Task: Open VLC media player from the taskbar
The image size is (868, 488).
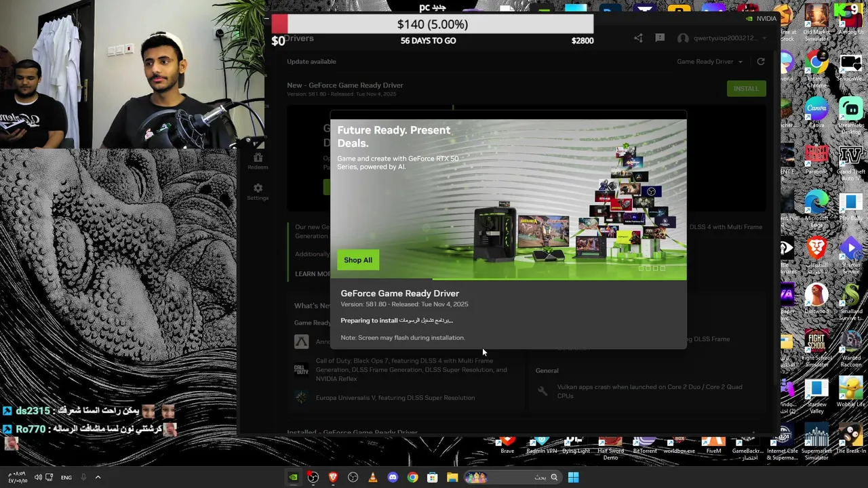Action: click(x=372, y=477)
